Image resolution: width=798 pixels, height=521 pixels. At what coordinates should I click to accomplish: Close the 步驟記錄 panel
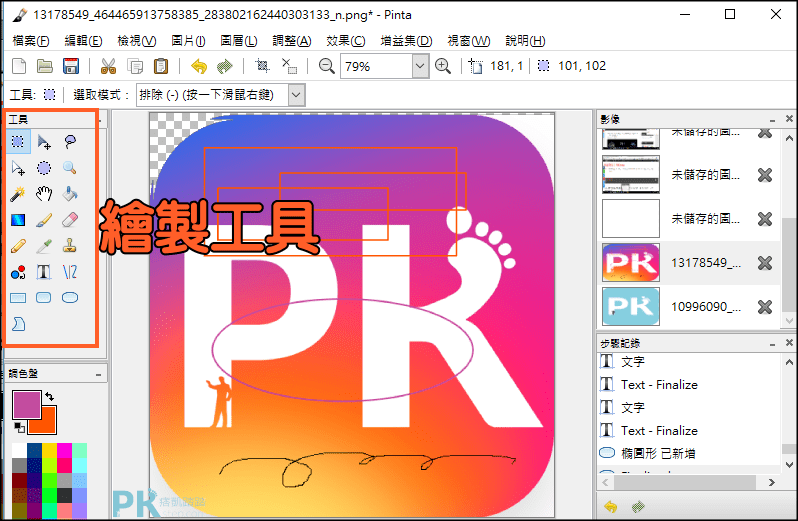click(789, 343)
